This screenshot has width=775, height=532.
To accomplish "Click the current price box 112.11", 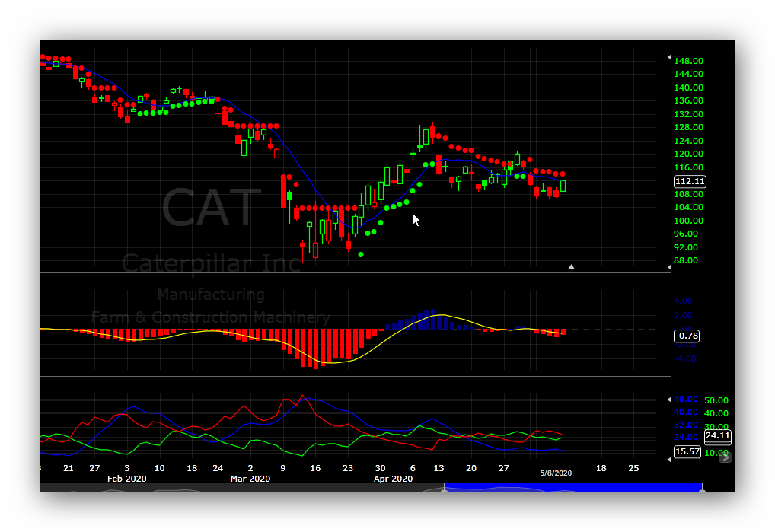I will 690,181.
